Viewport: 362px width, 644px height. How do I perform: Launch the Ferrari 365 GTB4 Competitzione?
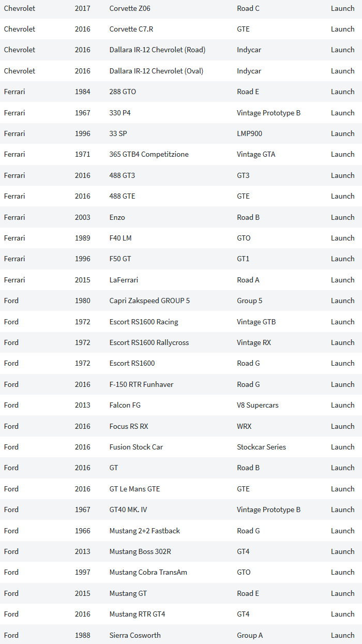(342, 154)
